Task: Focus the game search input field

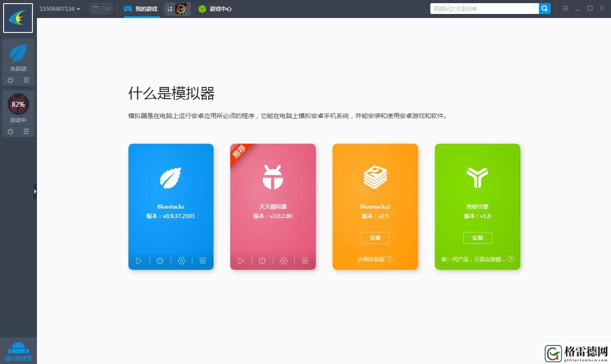Action: pyautogui.click(x=484, y=9)
